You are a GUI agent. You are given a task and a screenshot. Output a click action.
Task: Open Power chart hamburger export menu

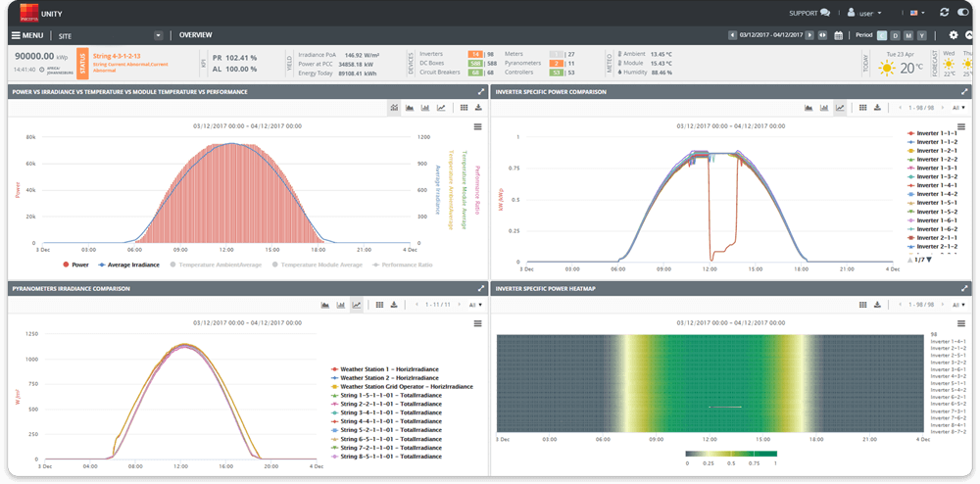point(477,126)
